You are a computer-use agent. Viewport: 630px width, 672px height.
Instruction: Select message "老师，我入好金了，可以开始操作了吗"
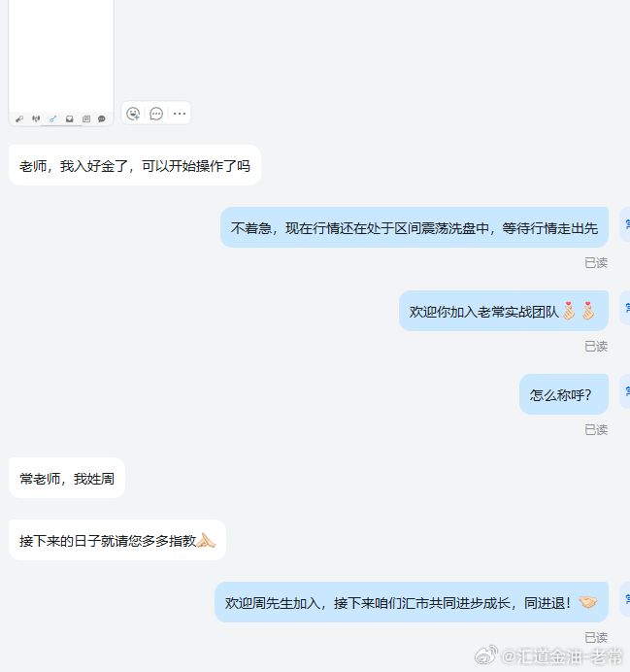[135, 165]
